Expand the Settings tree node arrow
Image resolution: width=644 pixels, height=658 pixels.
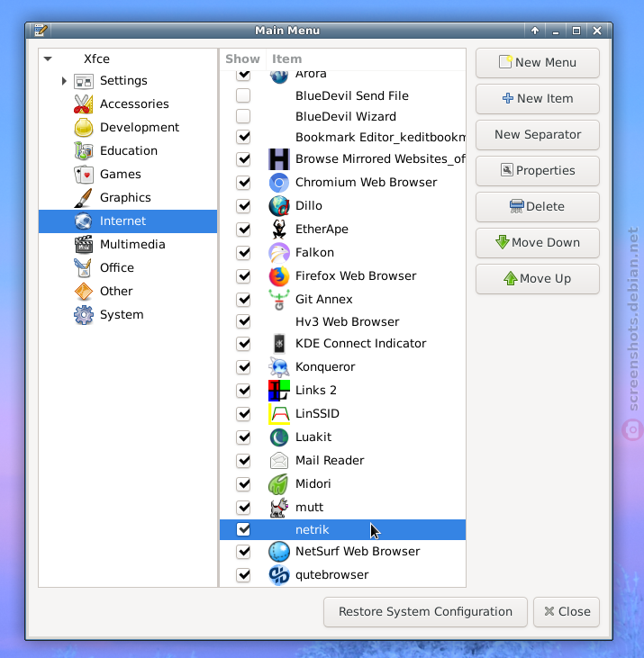[x=64, y=81]
